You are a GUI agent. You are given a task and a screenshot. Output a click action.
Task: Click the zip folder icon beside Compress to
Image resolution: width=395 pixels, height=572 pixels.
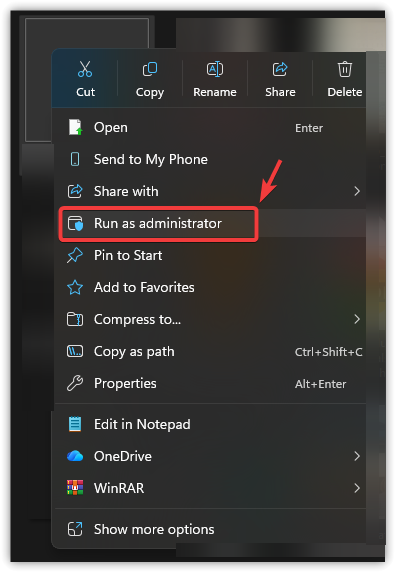pos(75,319)
